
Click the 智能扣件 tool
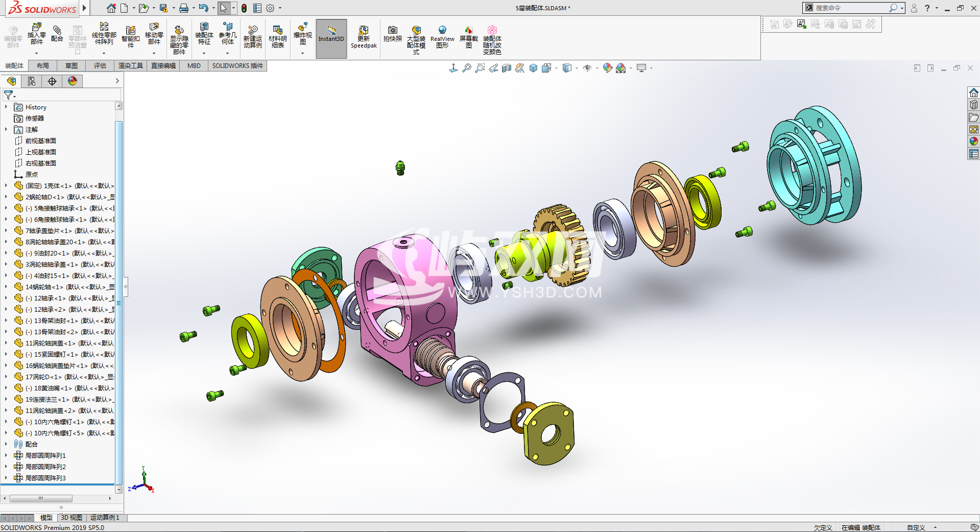coord(130,37)
